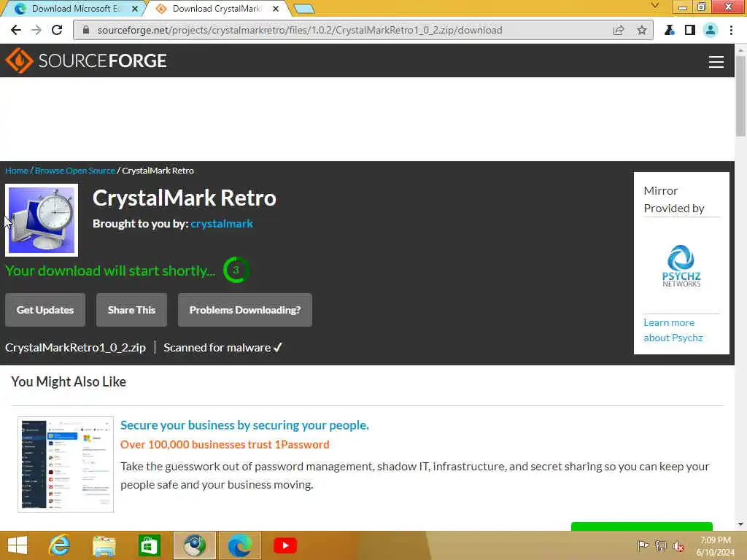Click the network tray icon
This screenshot has width=747, height=560.
coord(660,545)
